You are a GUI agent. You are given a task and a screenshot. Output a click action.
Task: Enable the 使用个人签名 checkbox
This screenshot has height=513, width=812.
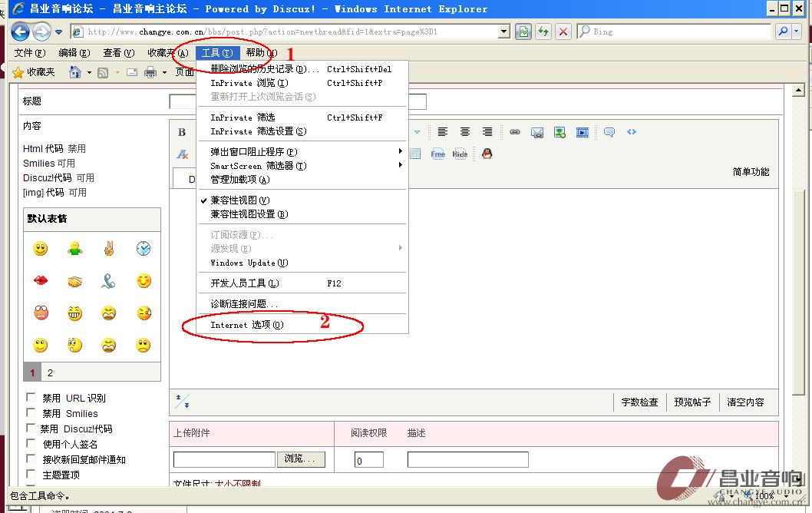pos(31,444)
